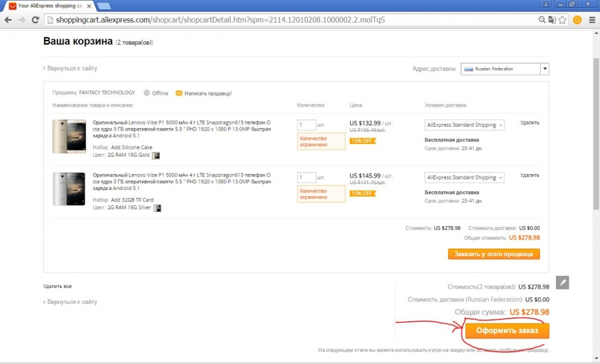Click the envelope icon to message seller
600x364 pixels.
point(179,93)
